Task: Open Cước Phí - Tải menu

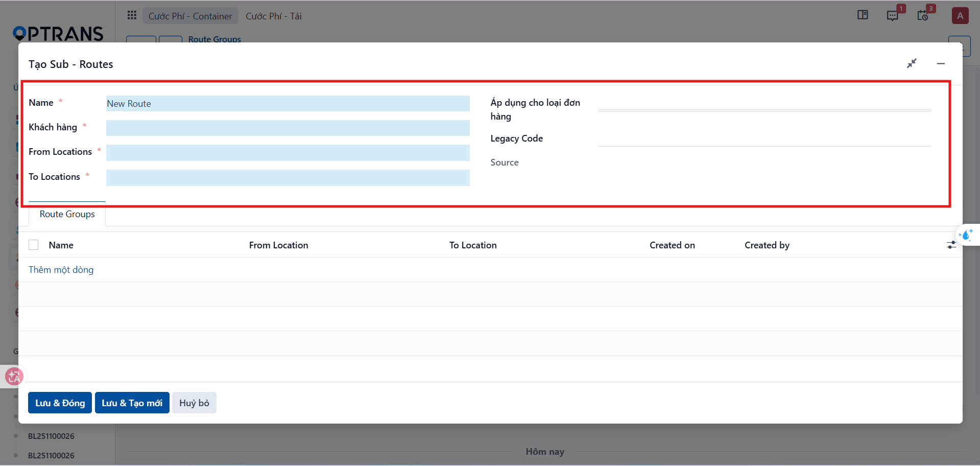Action: point(274,16)
